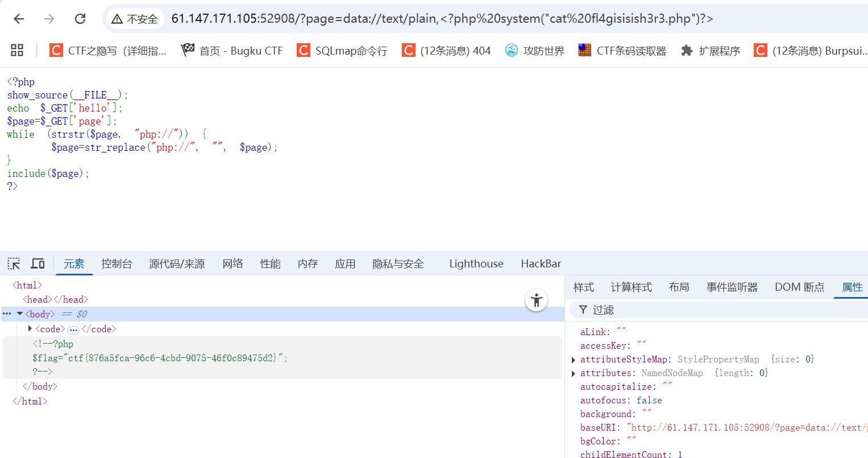The image size is (868, 458).
Task: Reload the current page
Action: click(x=80, y=19)
